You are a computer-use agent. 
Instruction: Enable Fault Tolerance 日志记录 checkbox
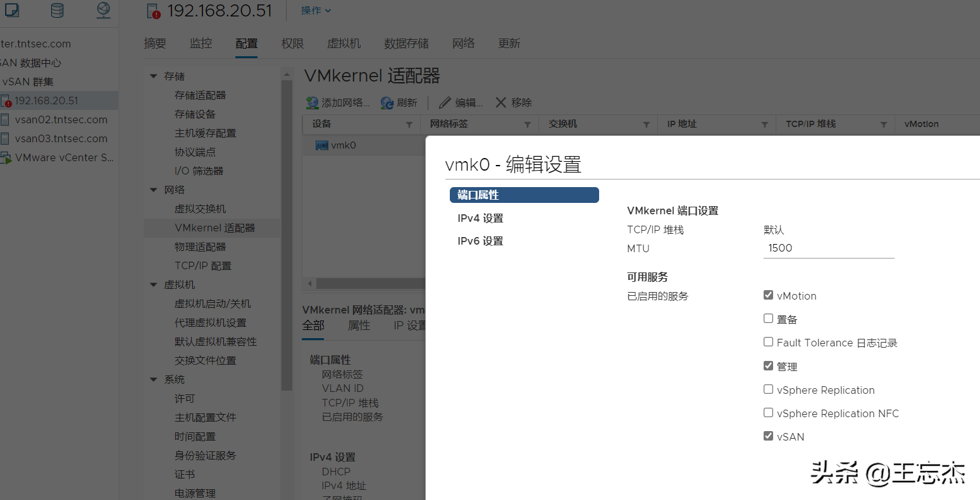click(768, 342)
